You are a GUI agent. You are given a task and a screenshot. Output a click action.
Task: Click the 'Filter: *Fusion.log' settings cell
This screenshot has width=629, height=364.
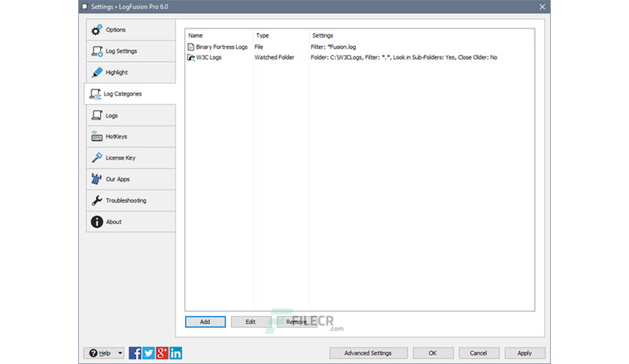click(x=333, y=47)
